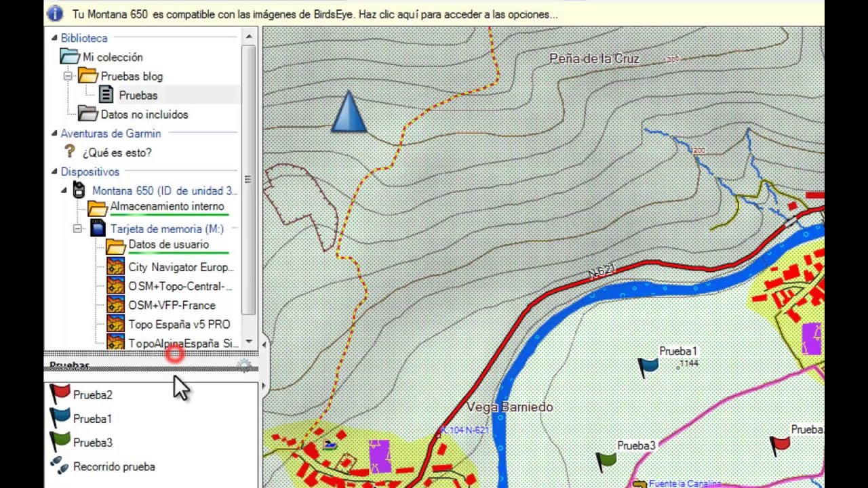The image size is (868, 488).
Task: Click library panel scrollbar up arrow
Action: click(x=249, y=37)
